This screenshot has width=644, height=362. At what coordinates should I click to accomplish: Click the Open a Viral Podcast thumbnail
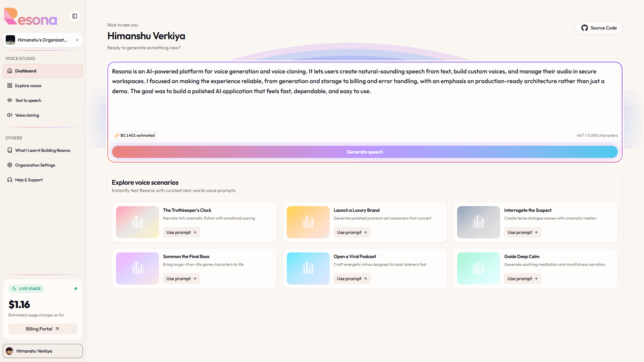click(x=308, y=268)
